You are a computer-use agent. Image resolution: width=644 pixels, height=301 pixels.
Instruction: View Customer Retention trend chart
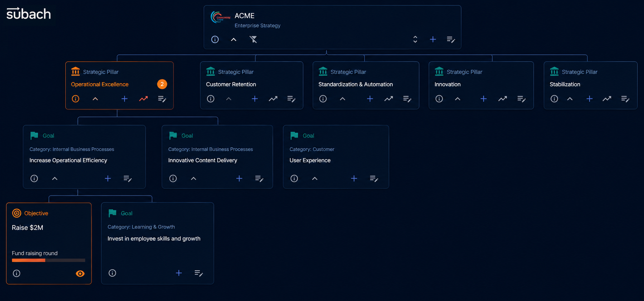(273, 99)
